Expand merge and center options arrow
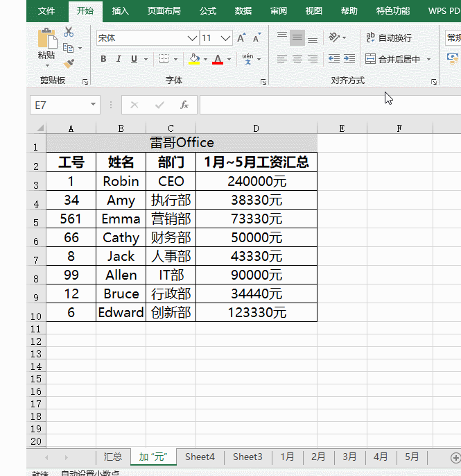The height and width of the screenshot is (476, 461). click(x=429, y=59)
